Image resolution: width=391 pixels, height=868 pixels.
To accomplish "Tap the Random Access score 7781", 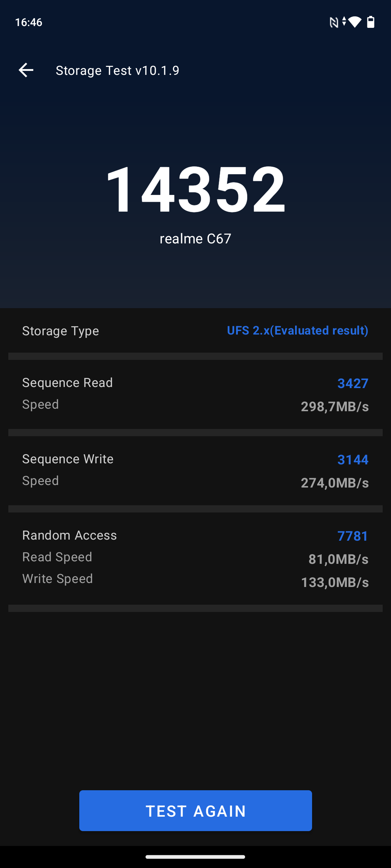I will click(353, 536).
